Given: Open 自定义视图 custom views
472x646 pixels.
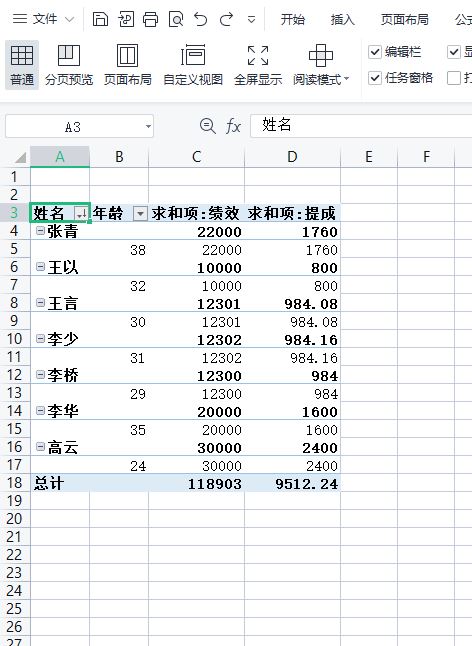Looking at the screenshot, I should [193, 65].
